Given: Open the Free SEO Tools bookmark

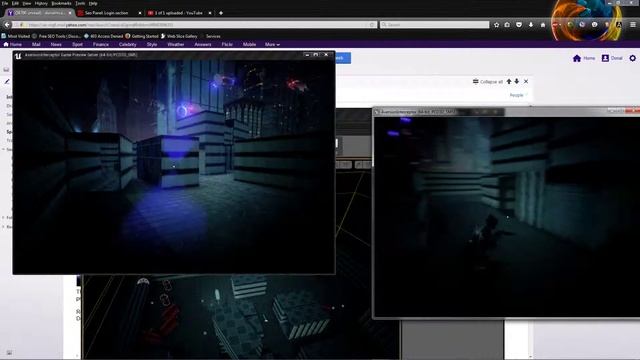Looking at the screenshot, I should 56,36.
